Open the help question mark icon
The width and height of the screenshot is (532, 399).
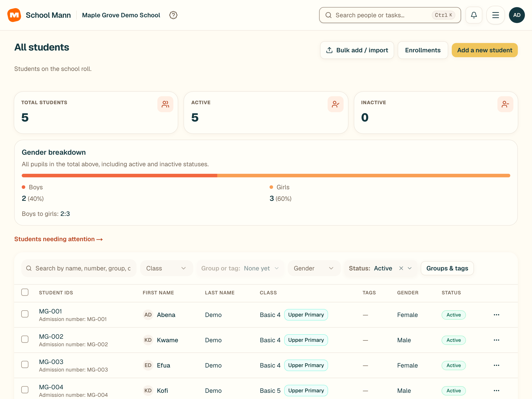click(x=173, y=15)
